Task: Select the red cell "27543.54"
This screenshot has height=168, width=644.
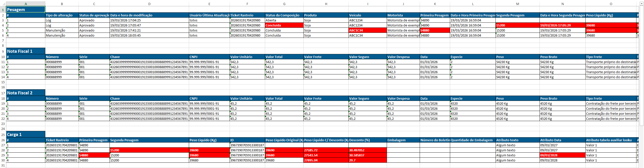Action: pyautogui.click(x=326, y=155)
